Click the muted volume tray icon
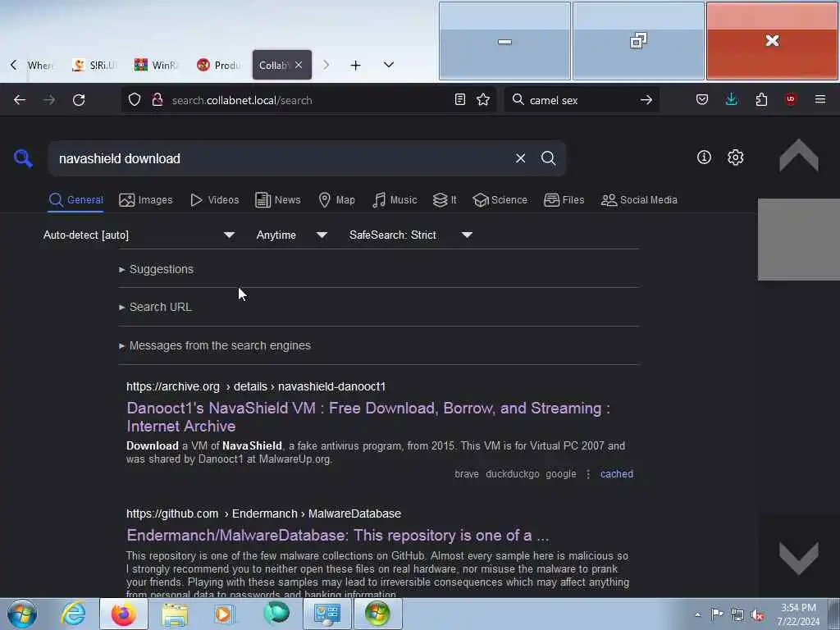The width and height of the screenshot is (840, 630). tap(757, 614)
